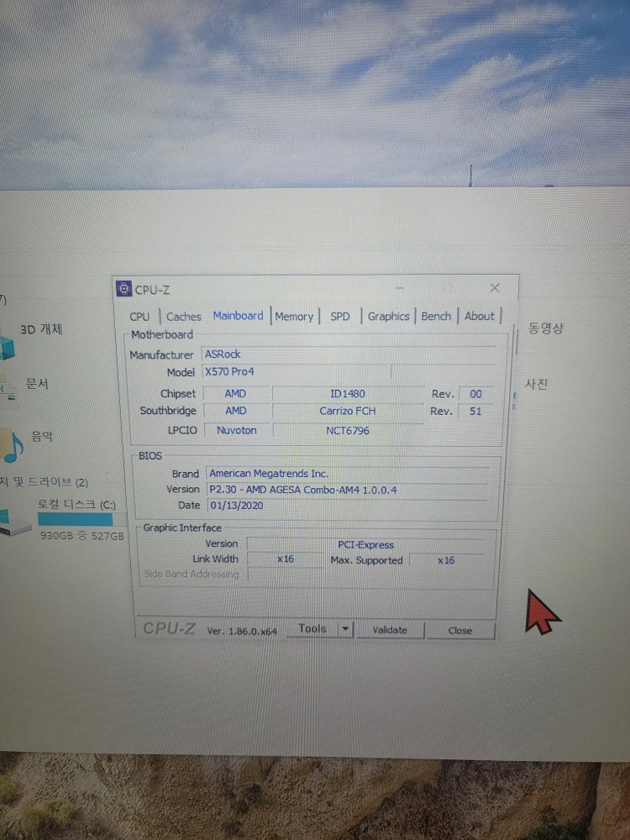This screenshot has width=630, height=840.
Task: Open the CPU tab in CPU-Z
Action: coord(139,317)
